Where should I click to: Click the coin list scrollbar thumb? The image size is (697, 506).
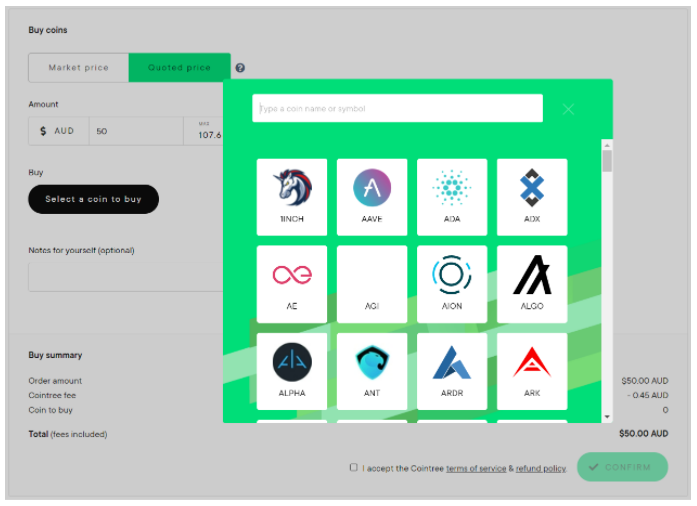pos(607,161)
